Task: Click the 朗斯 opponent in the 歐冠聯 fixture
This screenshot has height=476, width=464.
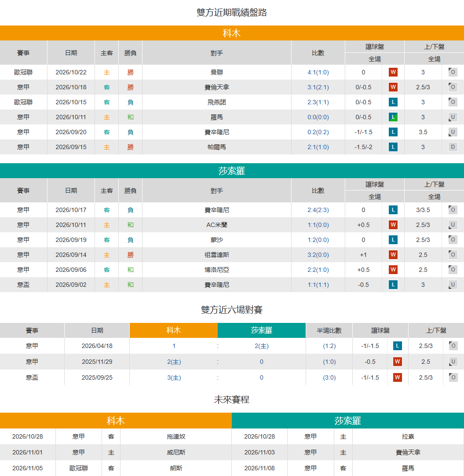Action: tap(176, 468)
